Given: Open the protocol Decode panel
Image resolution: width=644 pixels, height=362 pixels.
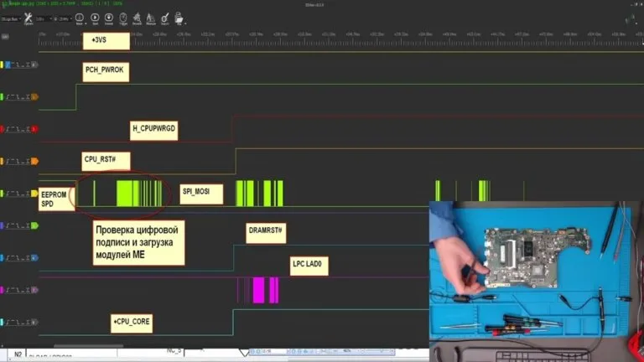Looking at the screenshot, I should [137, 18].
